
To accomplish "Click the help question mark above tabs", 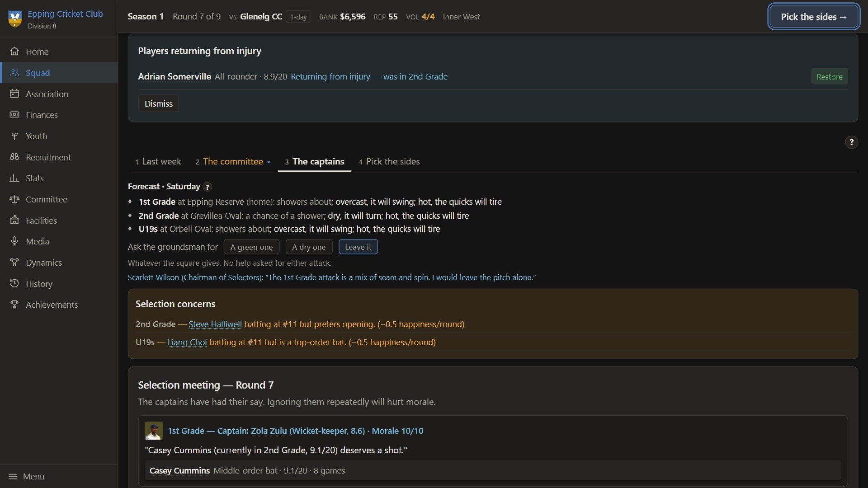I will click(x=851, y=142).
